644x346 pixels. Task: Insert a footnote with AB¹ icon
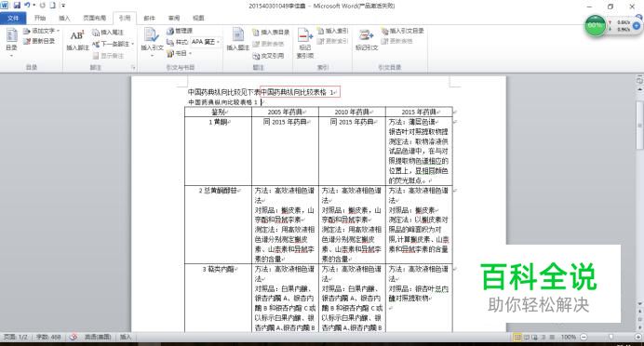(77, 40)
